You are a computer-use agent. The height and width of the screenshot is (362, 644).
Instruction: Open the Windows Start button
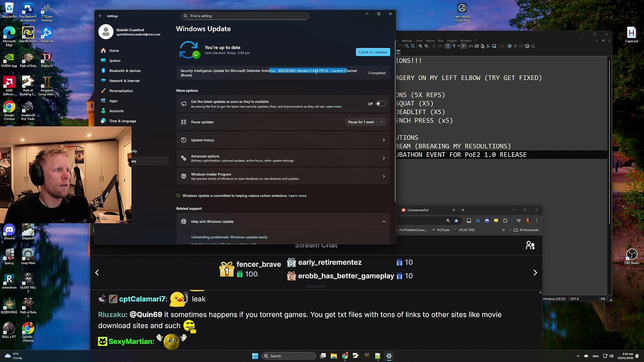tap(255, 356)
